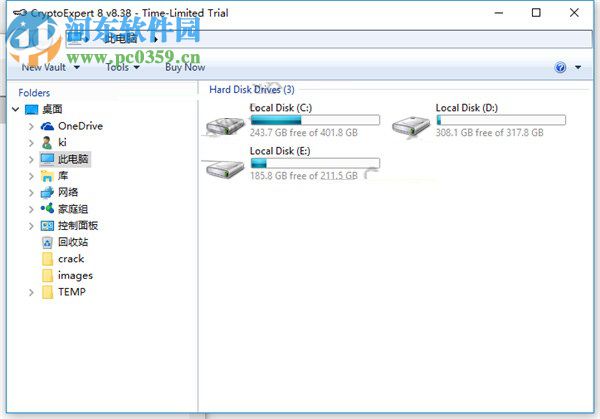Expand the 控制面板 control panel node
Image resolution: width=600 pixels, height=419 pixels.
[31, 226]
